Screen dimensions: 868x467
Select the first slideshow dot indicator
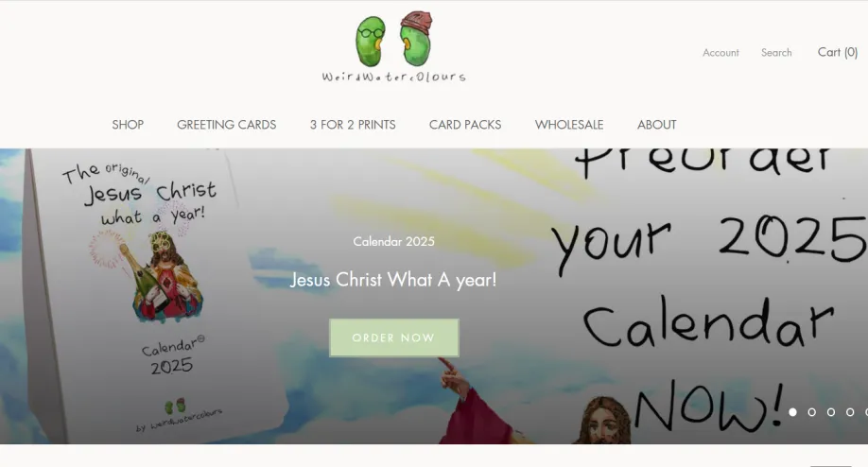point(792,411)
